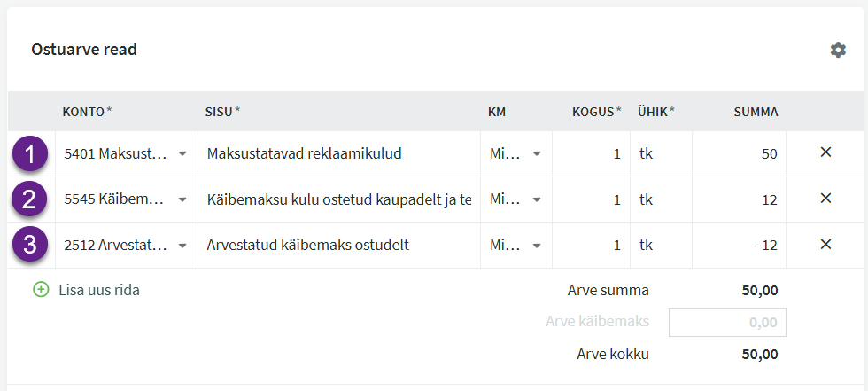The image size is (868, 391).
Task: Open the 2512 Arvestat account dropdown
Action: [182, 246]
